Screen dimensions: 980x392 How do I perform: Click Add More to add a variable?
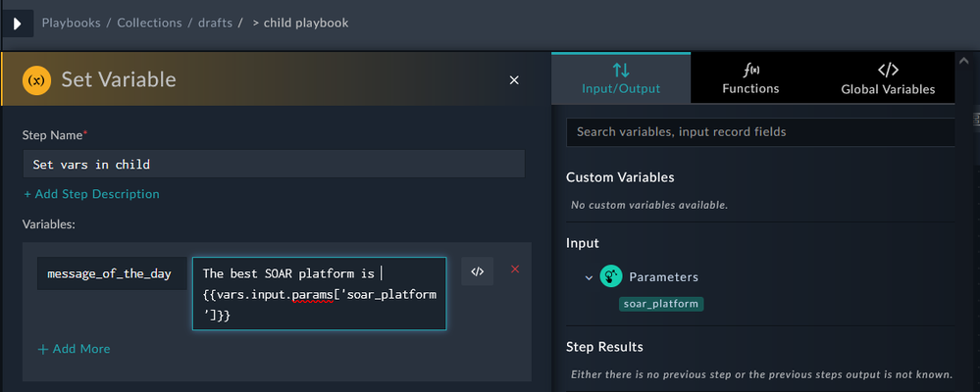[74, 349]
